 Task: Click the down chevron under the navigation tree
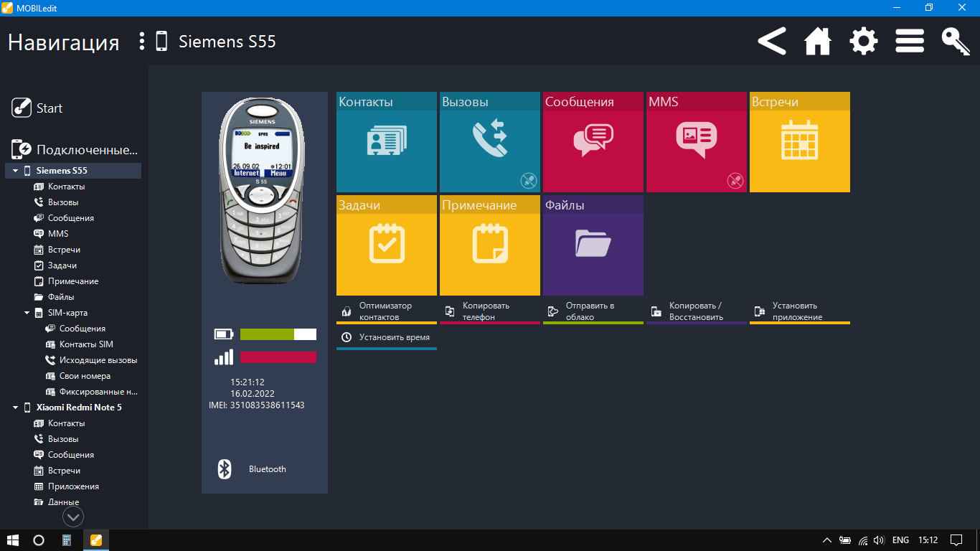coord(73,517)
